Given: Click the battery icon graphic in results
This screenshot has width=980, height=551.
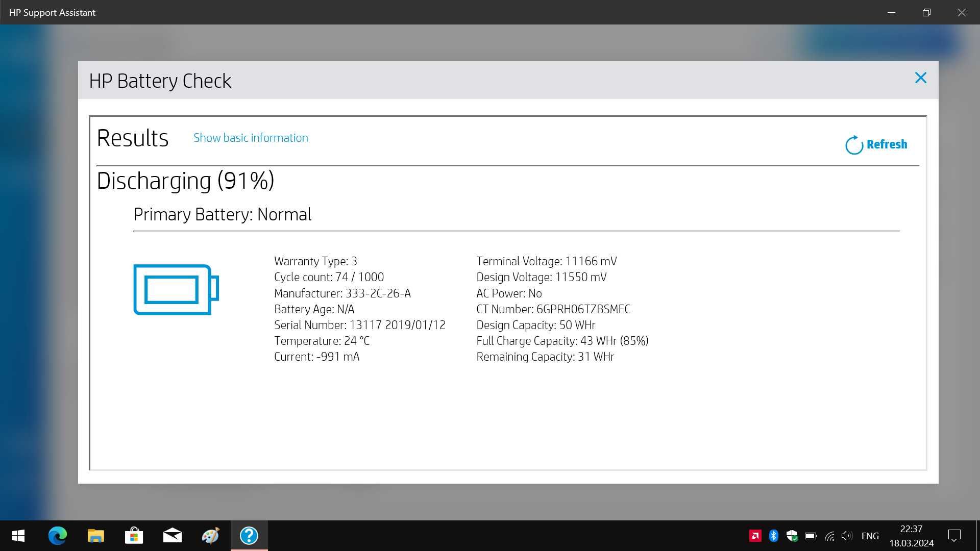Looking at the screenshot, I should click(176, 290).
